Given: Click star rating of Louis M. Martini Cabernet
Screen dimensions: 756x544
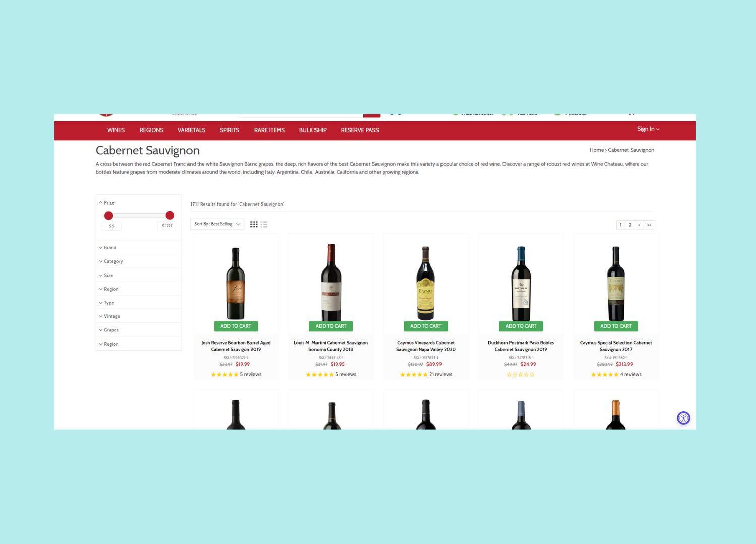Looking at the screenshot, I should [320, 375].
